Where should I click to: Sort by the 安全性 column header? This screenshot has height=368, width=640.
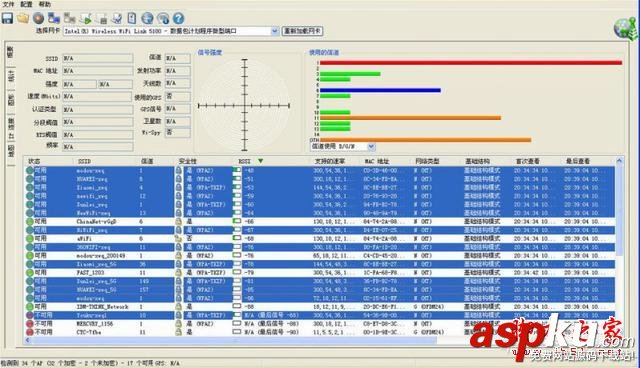[x=188, y=161]
